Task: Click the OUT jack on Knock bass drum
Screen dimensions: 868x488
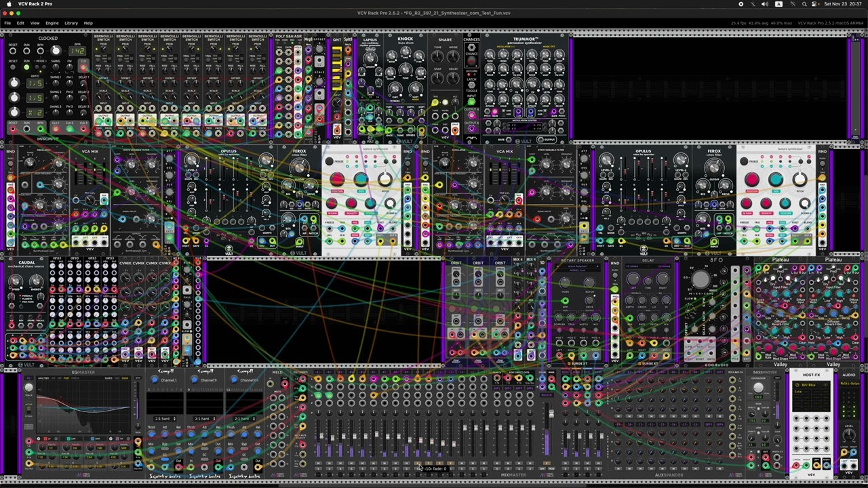Action: click(x=422, y=130)
